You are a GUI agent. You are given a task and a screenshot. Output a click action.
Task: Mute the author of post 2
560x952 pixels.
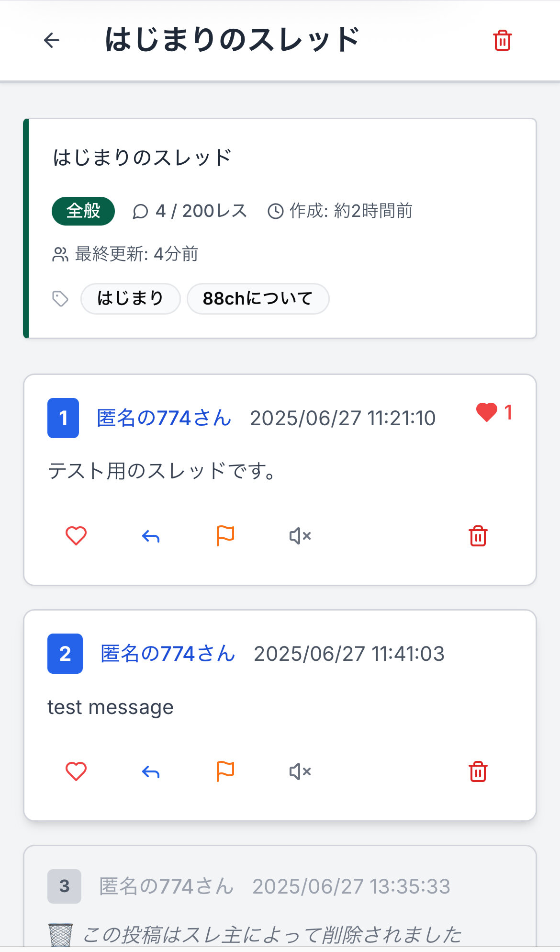point(300,772)
